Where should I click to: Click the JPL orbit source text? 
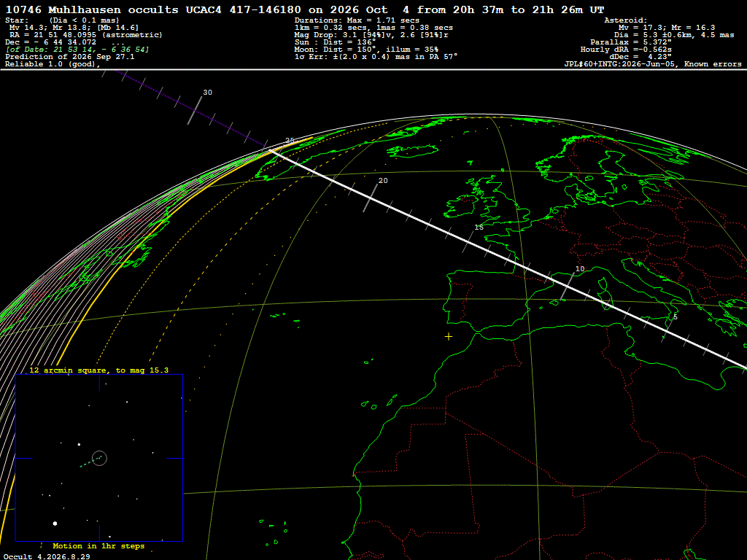653,64
